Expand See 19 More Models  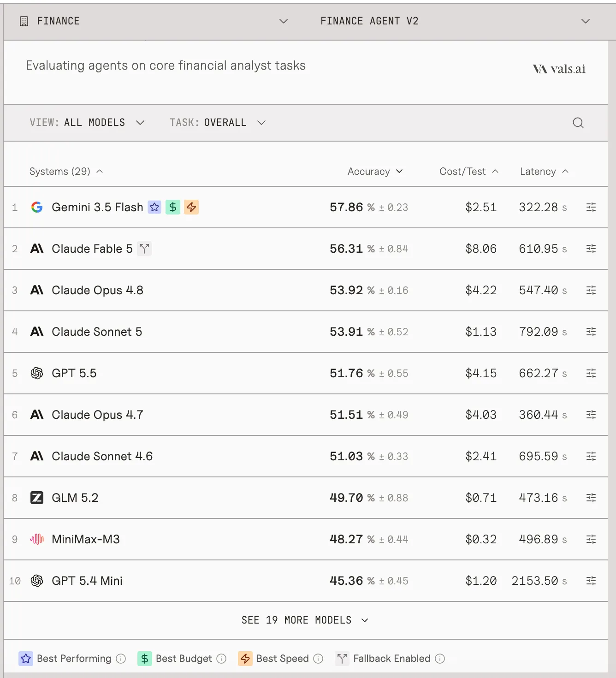(x=305, y=620)
